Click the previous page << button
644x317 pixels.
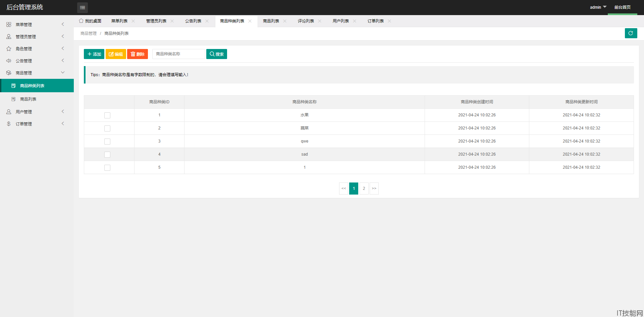tap(343, 189)
